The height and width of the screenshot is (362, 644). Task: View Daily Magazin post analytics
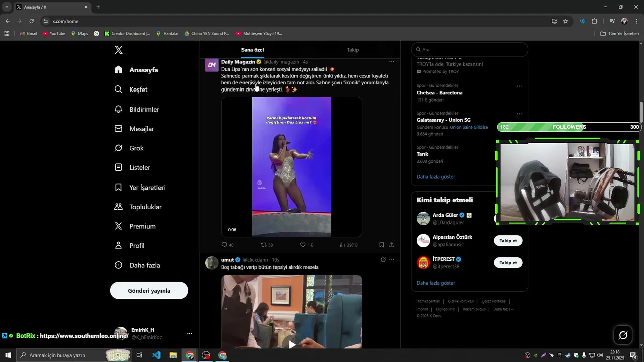348,245
